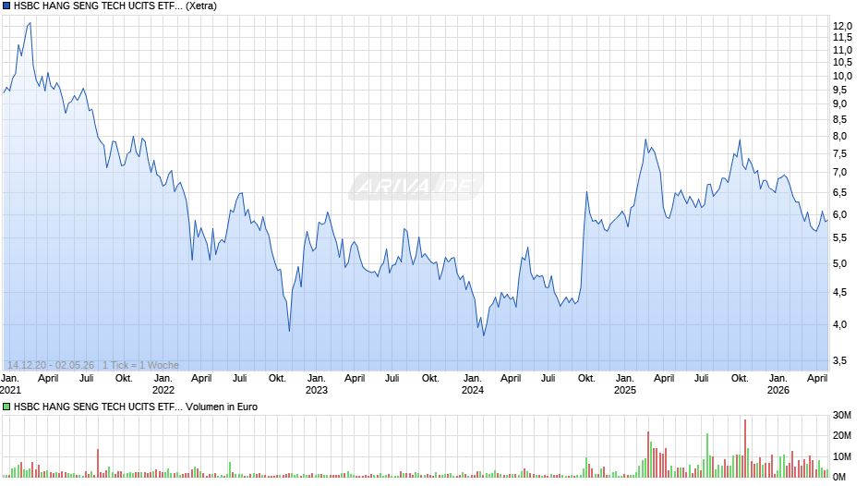Image resolution: width=868 pixels, height=486 pixels.
Task: Click the 9,0 price axis label
Action: click(839, 104)
